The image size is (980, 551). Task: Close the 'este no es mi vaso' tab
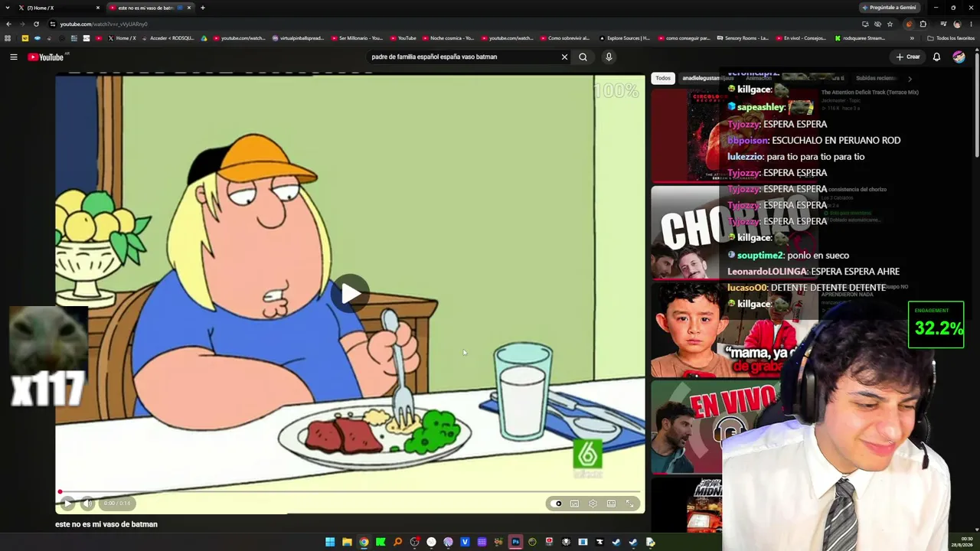[189, 8]
